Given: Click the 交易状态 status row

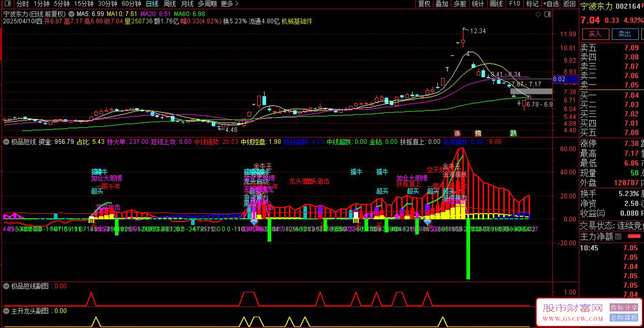Looking at the screenshot, I should tap(612, 225).
